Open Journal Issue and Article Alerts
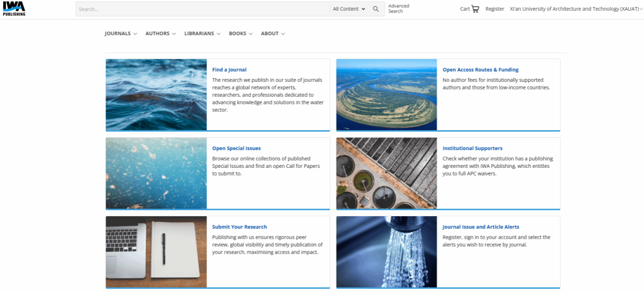This screenshot has width=644, height=292. (481, 227)
